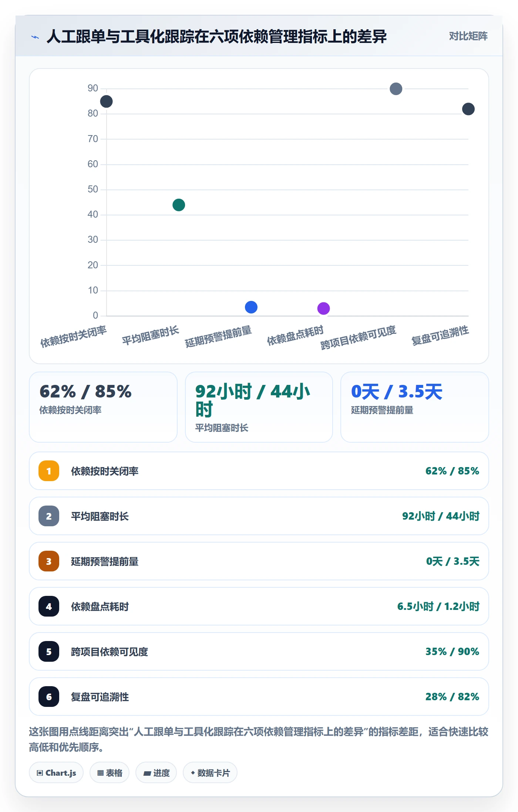Click the rank 5 badge
Viewport: 518px width, 812px height.
49,651
